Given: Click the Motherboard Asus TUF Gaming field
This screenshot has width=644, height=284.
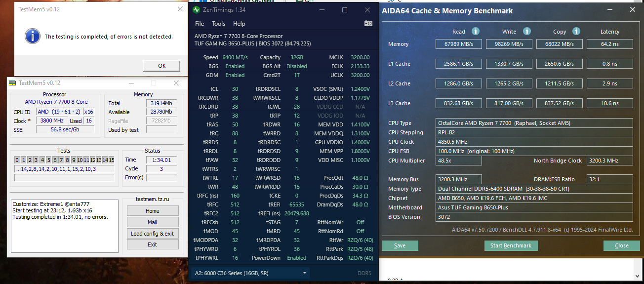Looking at the screenshot, I should coord(535,207).
